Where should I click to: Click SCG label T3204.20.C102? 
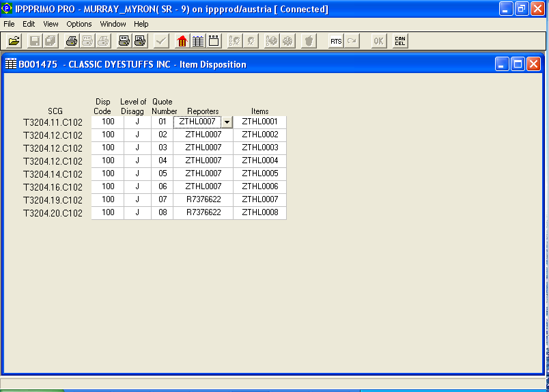click(53, 213)
